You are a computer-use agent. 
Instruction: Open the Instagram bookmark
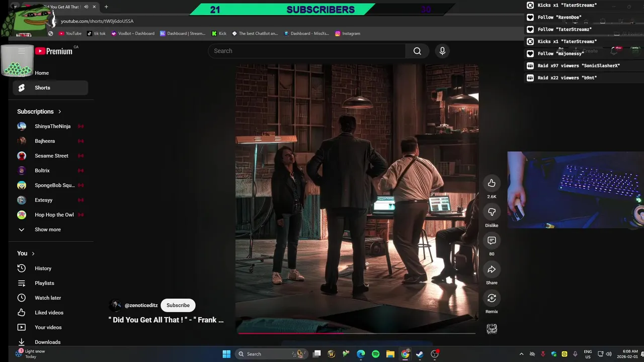point(348,33)
